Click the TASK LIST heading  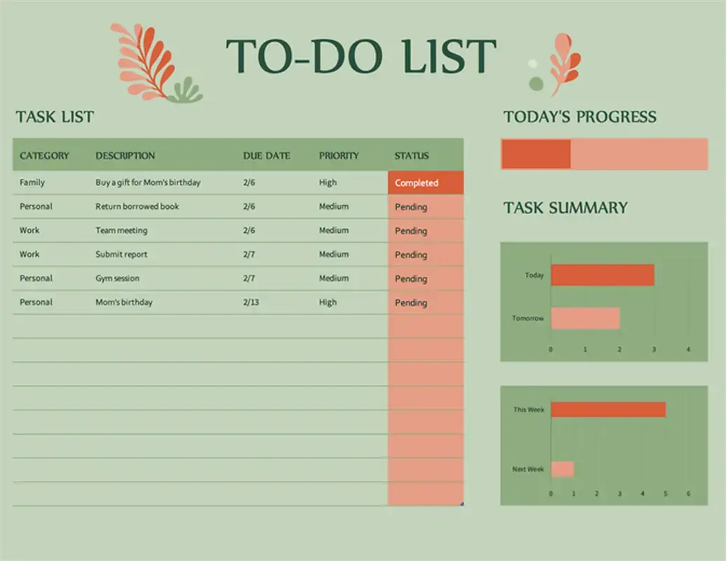tap(54, 117)
